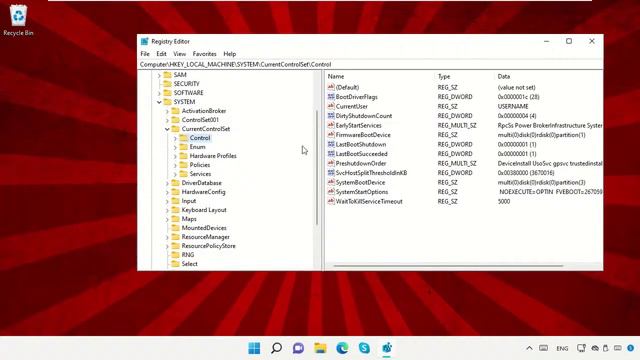Expand the ActivationBroker key
Screen dimensions: 640x360
pos(167,111)
